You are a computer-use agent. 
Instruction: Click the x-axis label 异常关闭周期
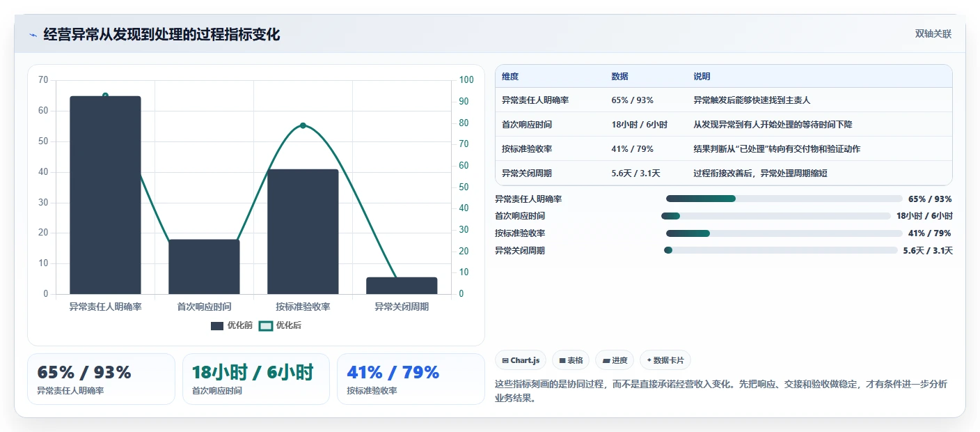pyautogui.click(x=402, y=307)
